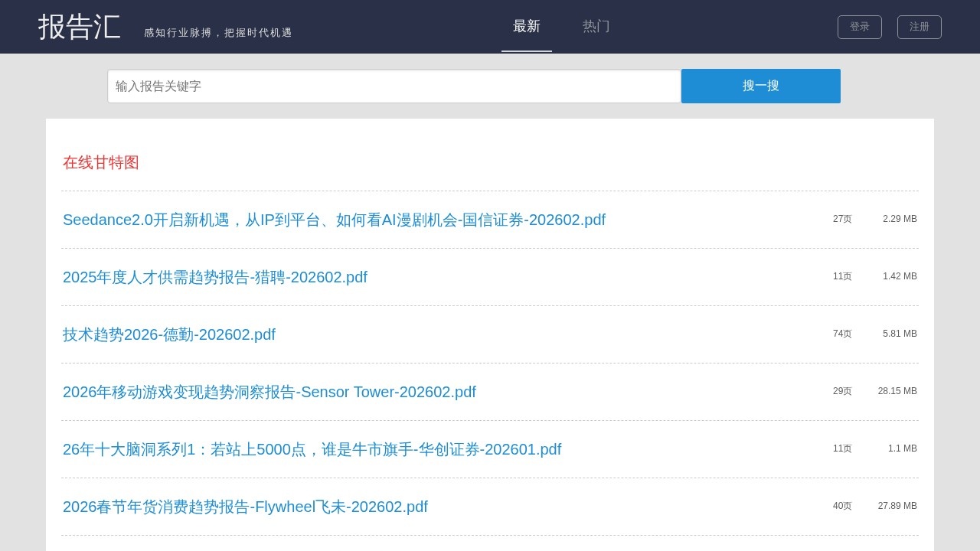Open 技术趋势2026 德勤 report
The width and height of the screenshot is (980, 551).
click(x=169, y=334)
